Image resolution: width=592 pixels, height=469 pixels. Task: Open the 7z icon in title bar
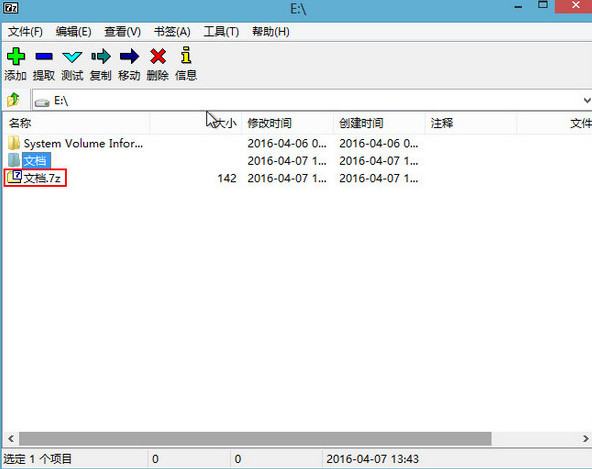coord(11,8)
